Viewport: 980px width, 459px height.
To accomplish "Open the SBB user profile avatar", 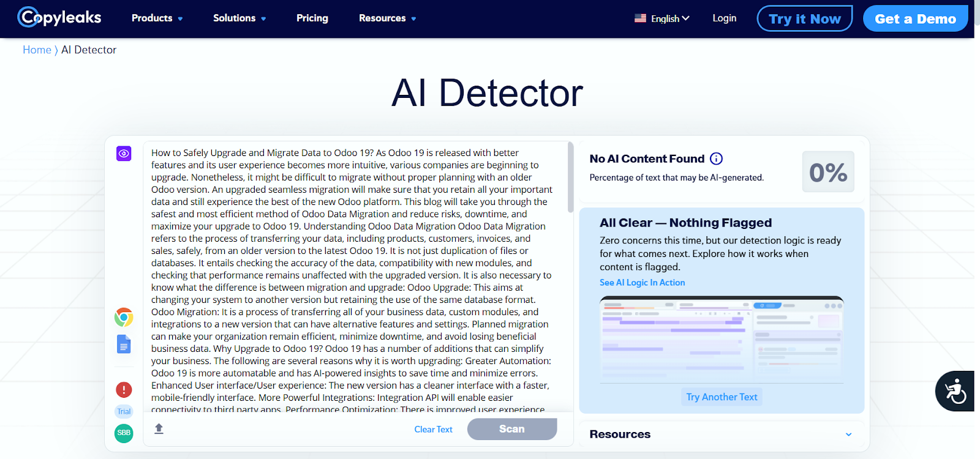I will tap(124, 433).
